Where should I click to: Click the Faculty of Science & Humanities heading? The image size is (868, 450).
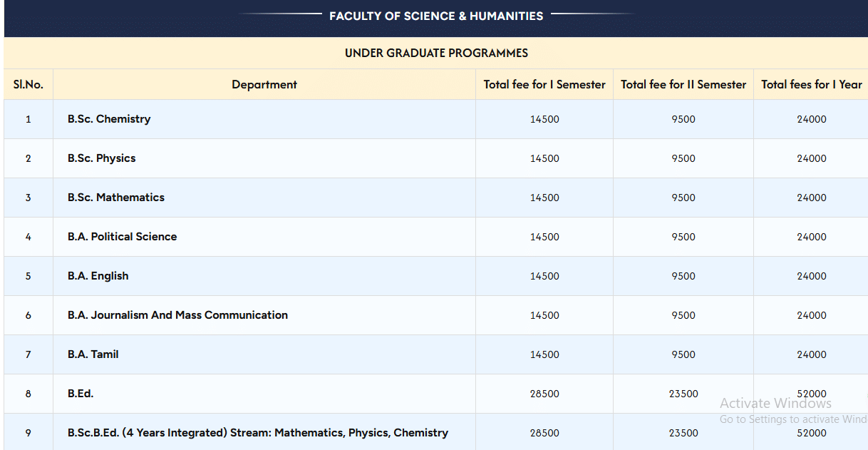point(436,16)
